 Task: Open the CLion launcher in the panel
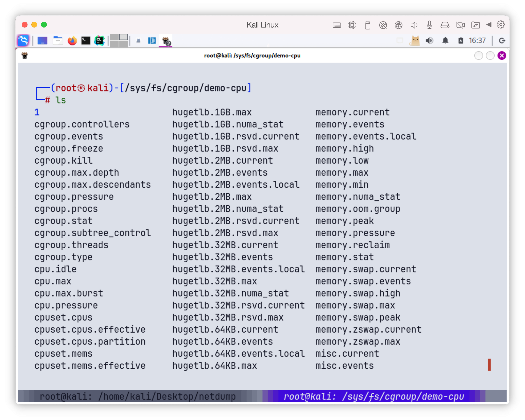pyautogui.click(x=99, y=41)
